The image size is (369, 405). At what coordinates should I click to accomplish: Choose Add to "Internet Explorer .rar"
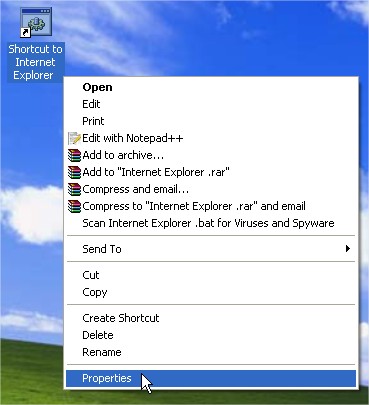pyautogui.click(x=211, y=172)
